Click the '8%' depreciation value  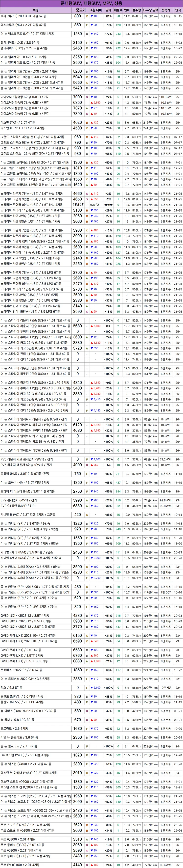pyautogui.click(x=108, y=326)
